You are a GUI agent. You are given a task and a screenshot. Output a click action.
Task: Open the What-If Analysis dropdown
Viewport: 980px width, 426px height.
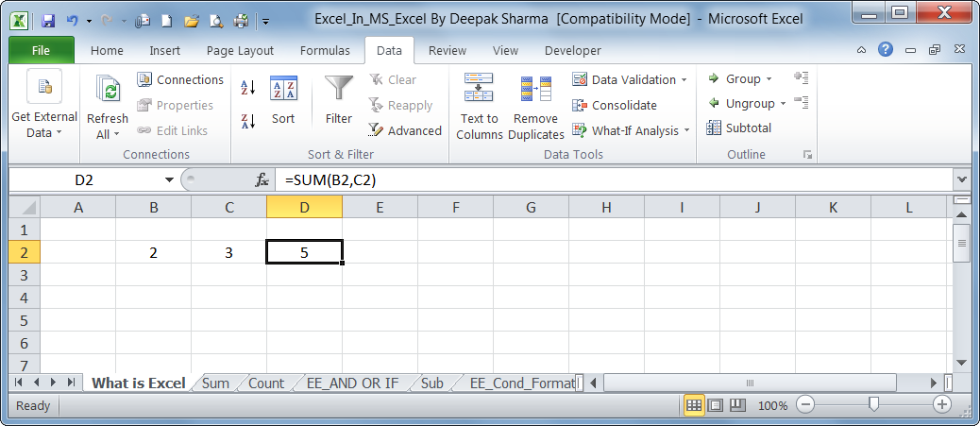point(631,130)
